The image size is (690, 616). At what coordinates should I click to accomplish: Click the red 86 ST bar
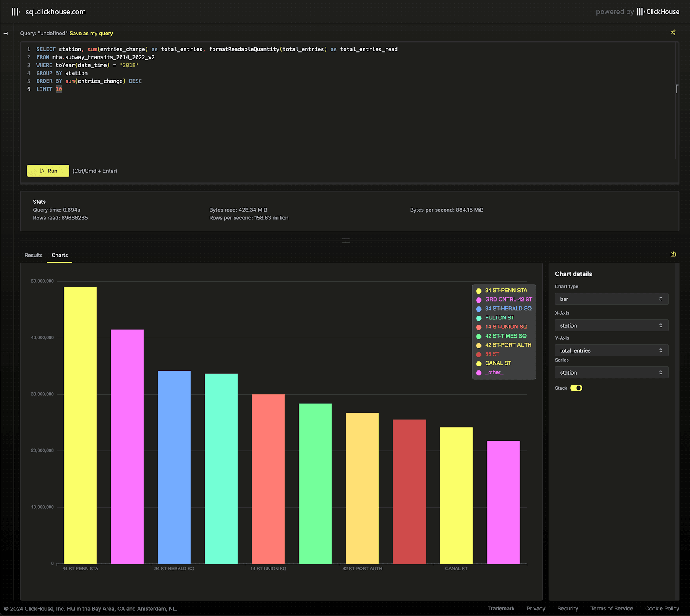(409, 491)
